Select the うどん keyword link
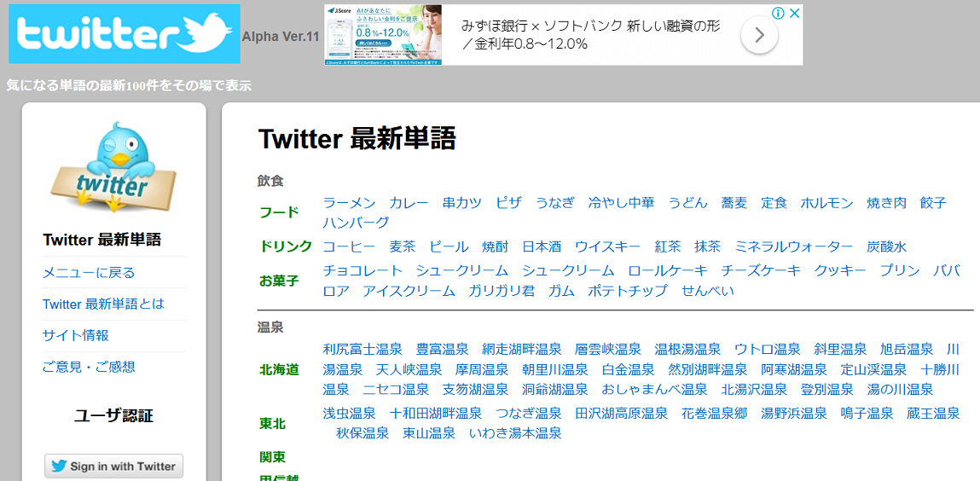 pos(688,202)
